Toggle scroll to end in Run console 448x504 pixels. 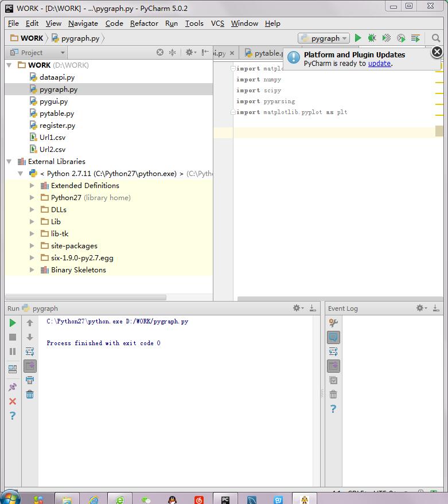[30, 366]
